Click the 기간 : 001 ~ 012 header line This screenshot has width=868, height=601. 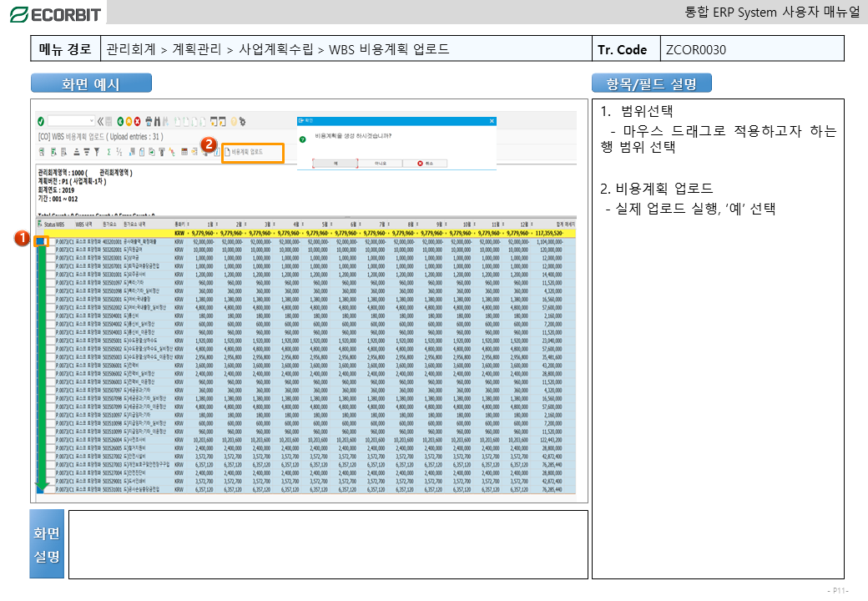[58, 199]
